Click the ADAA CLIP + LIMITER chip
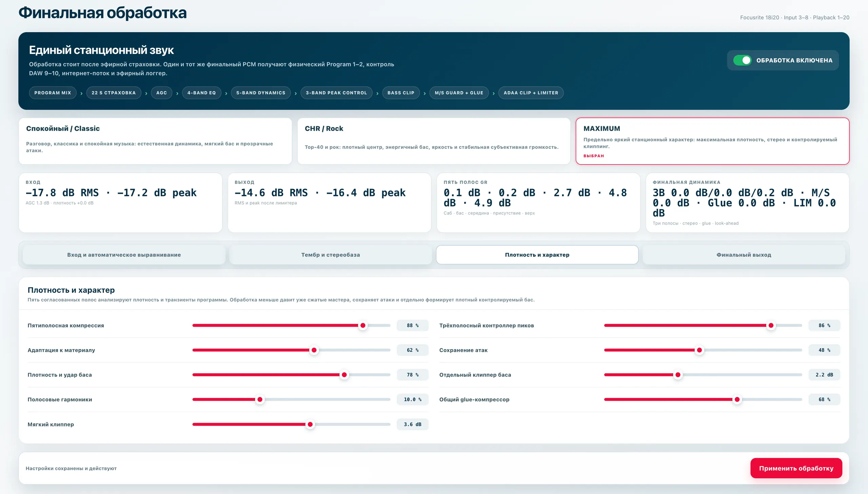 (x=531, y=93)
